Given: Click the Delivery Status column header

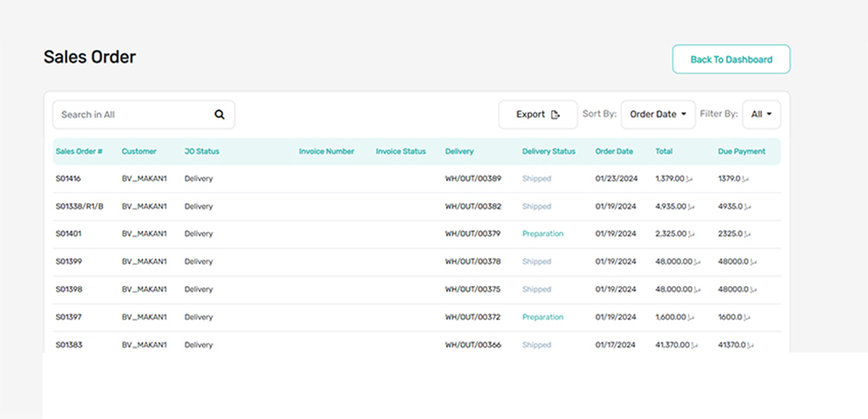Looking at the screenshot, I should pyautogui.click(x=549, y=151).
